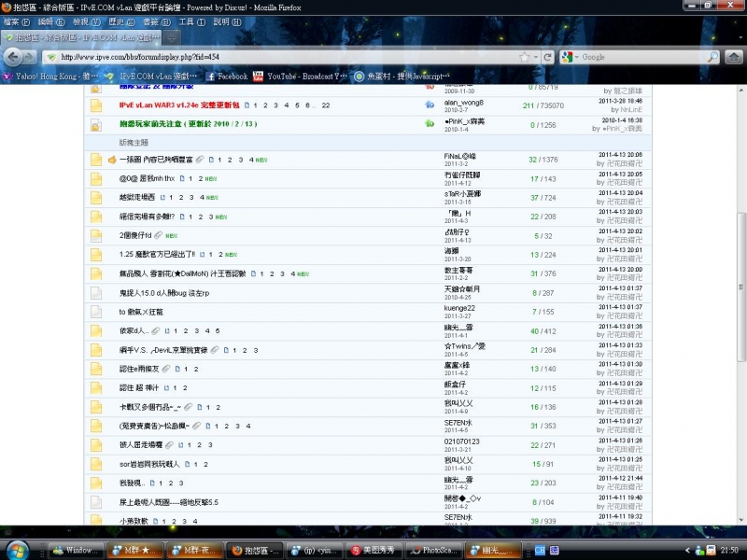Image resolution: width=747 pixels, height=560 pixels.
Task: Click the back navigation arrow icon
Action: point(11,58)
